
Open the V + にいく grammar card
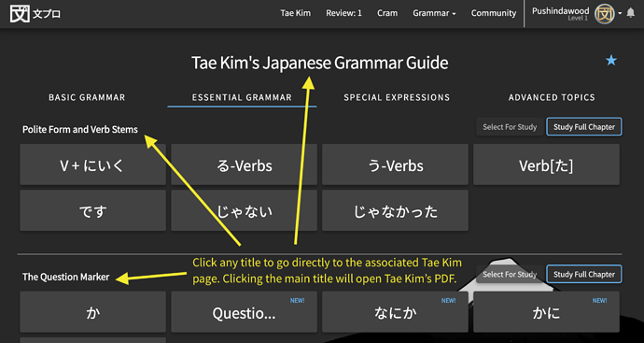92,164
